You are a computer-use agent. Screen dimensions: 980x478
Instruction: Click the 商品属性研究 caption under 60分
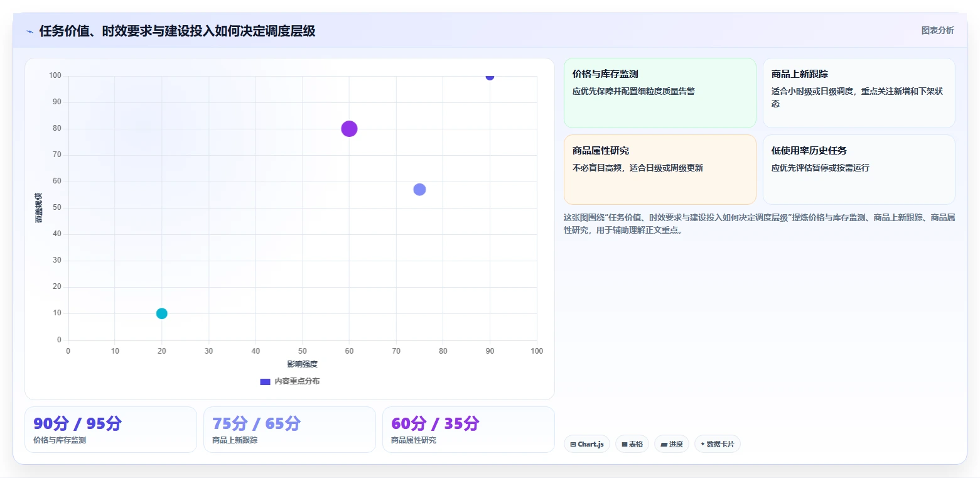tap(414, 440)
